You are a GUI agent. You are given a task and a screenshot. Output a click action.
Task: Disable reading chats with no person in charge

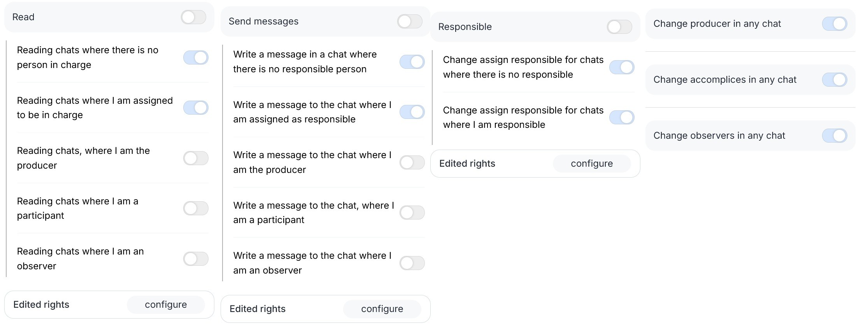click(x=196, y=58)
